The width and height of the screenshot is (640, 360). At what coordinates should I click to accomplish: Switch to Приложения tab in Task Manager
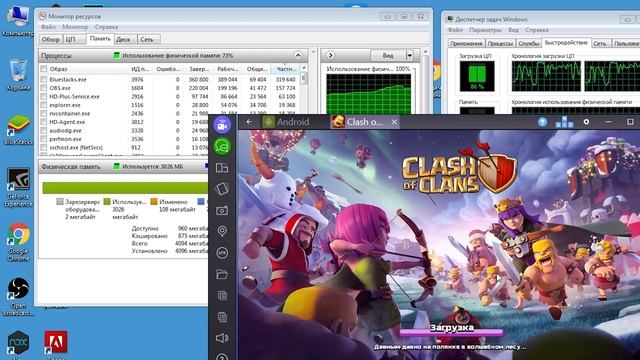pyautogui.click(x=466, y=43)
